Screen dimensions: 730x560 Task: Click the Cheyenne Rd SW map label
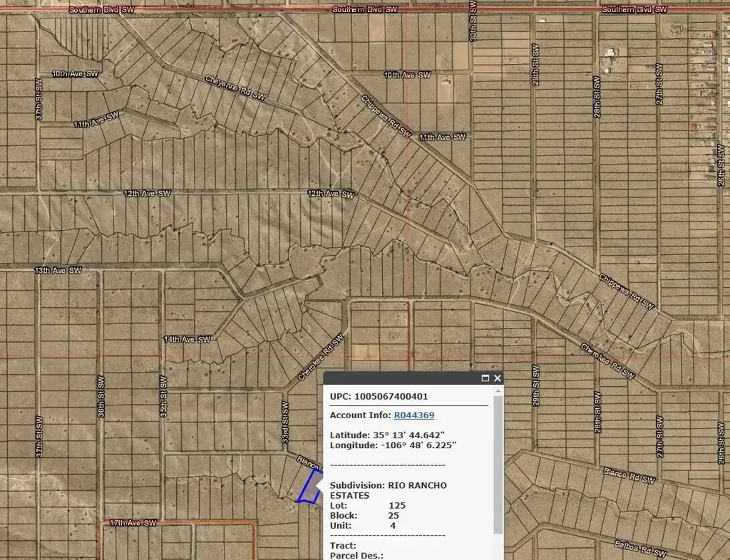tap(235, 89)
